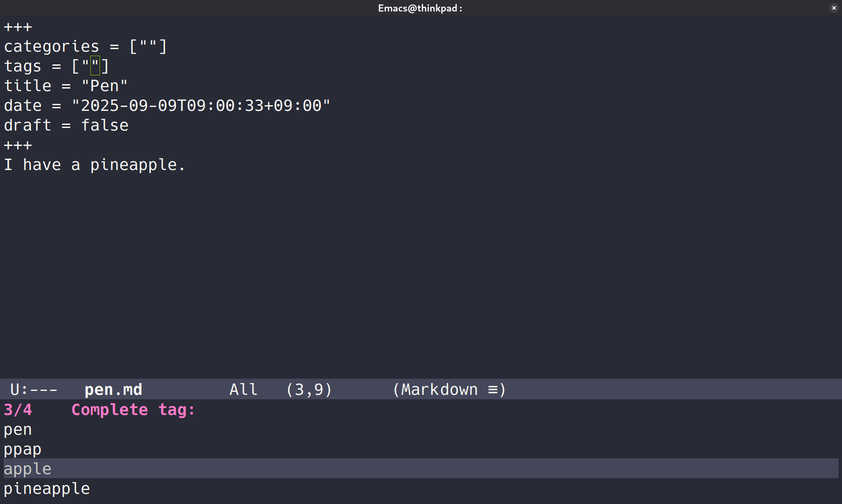Click the minor modes ≡ icon
The height and width of the screenshot is (504, 842).
[x=493, y=390]
